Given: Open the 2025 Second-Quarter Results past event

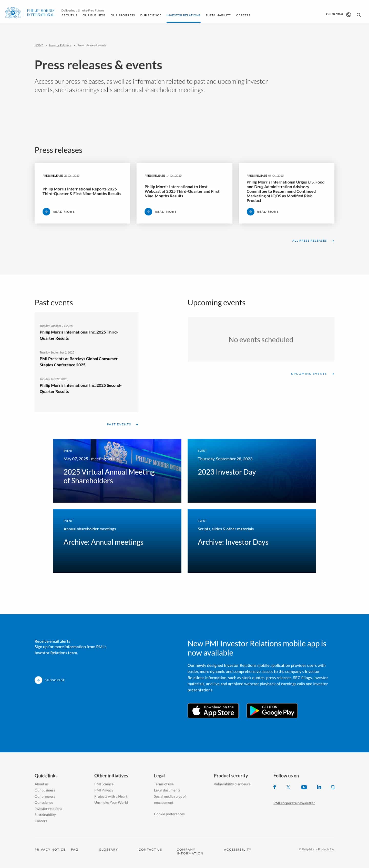Looking at the screenshot, I should 81,389.
